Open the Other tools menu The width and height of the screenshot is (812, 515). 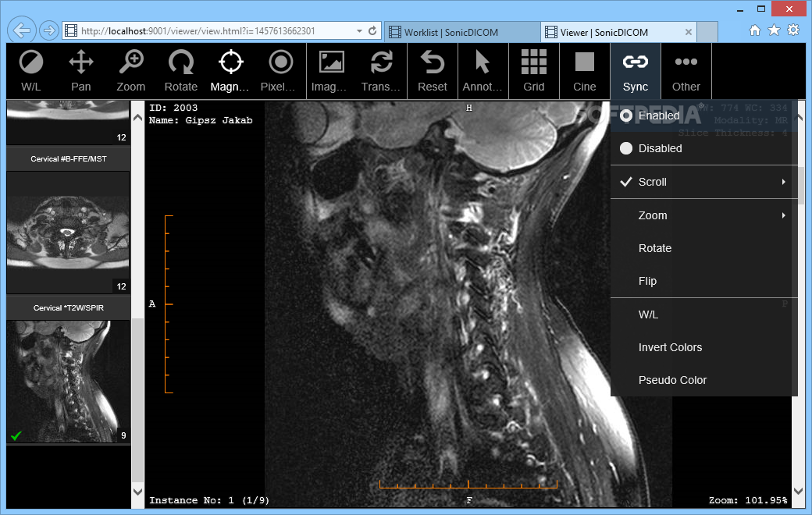click(686, 71)
